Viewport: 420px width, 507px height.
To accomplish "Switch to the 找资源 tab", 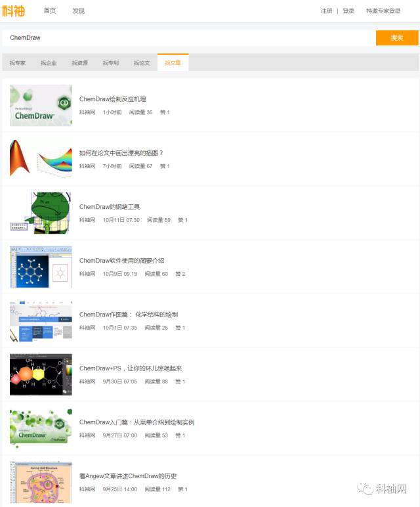I will coord(79,63).
